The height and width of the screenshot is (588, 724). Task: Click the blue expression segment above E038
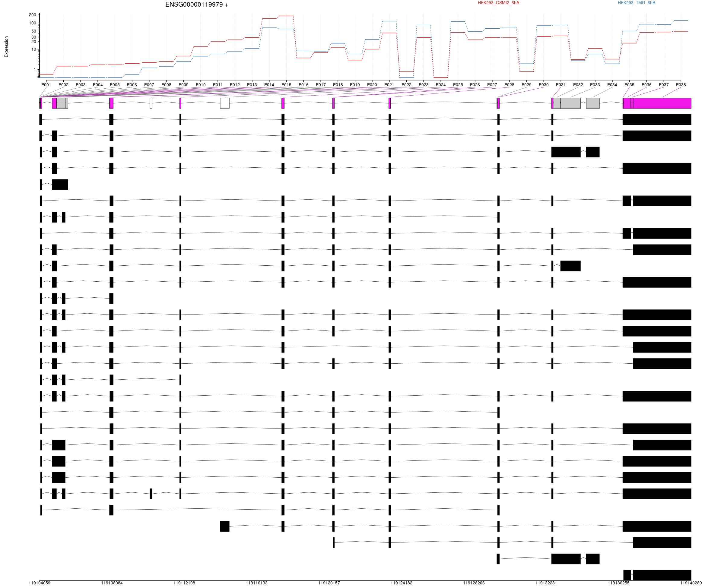click(681, 21)
